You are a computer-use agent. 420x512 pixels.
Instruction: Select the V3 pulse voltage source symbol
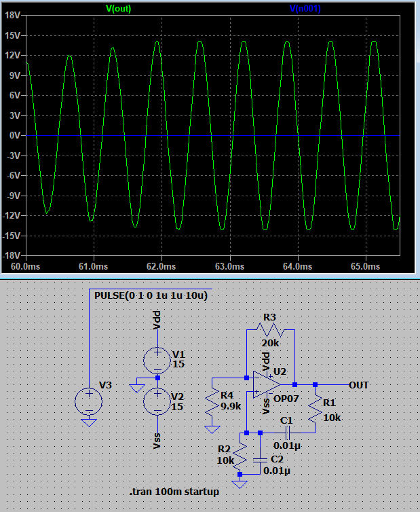tap(89, 401)
